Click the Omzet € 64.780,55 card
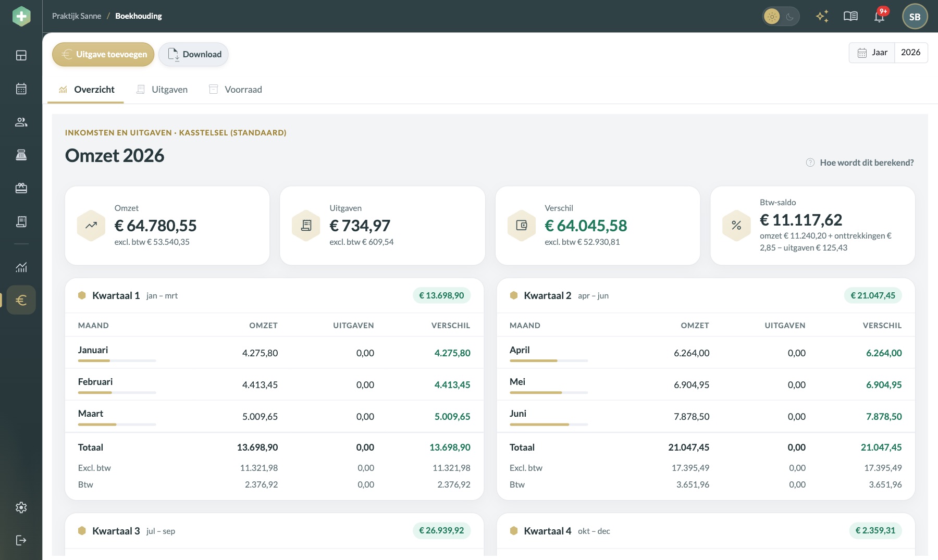938x560 pixels. pyautogui.click(x=167, y=226)
